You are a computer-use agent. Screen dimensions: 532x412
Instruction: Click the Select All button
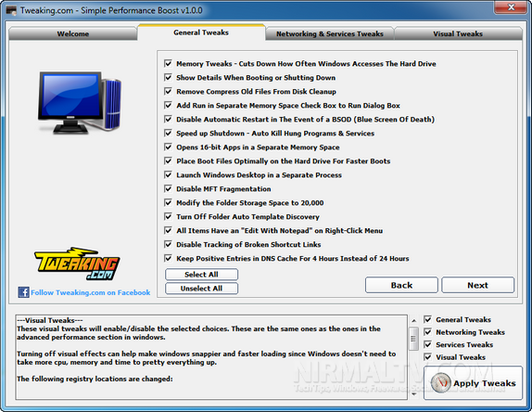coord(201,275)
